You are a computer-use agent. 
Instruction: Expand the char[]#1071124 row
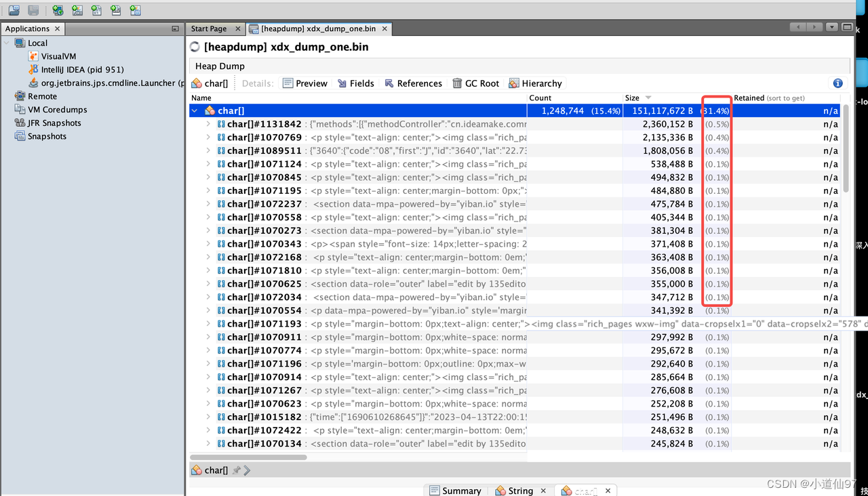point(208,164)
